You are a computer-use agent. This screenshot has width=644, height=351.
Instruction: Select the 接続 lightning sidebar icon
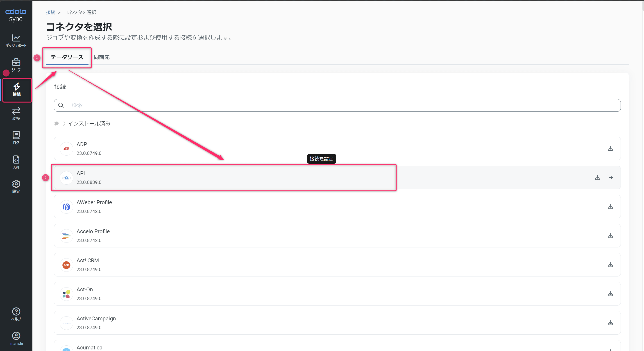(16, 89)
